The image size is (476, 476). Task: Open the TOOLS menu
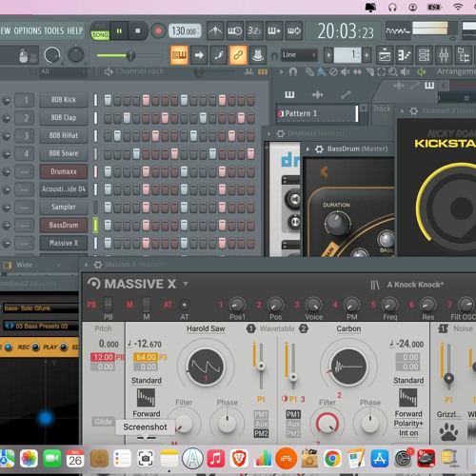(54, 31)
